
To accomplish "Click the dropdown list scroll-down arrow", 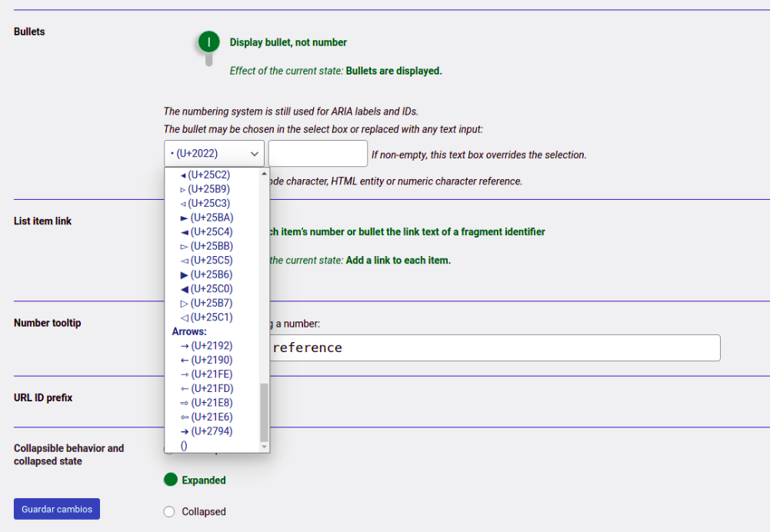I will [x=264, y=447].
